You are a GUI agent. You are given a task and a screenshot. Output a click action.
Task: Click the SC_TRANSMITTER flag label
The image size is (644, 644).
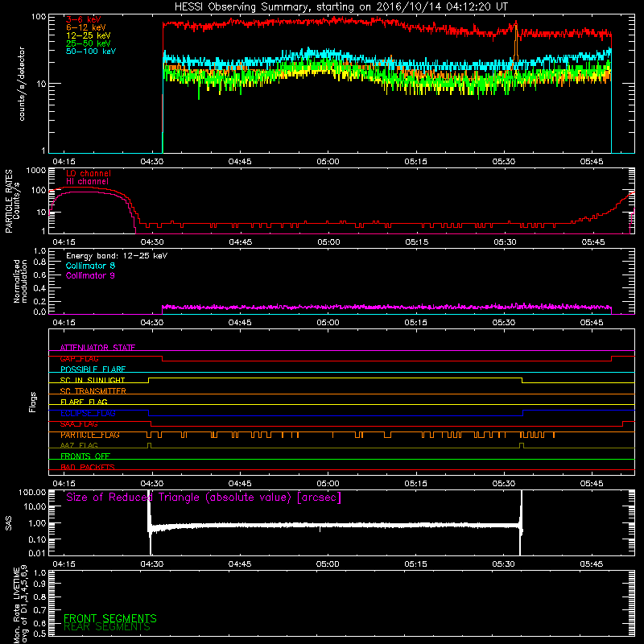[x=93, y=391]
